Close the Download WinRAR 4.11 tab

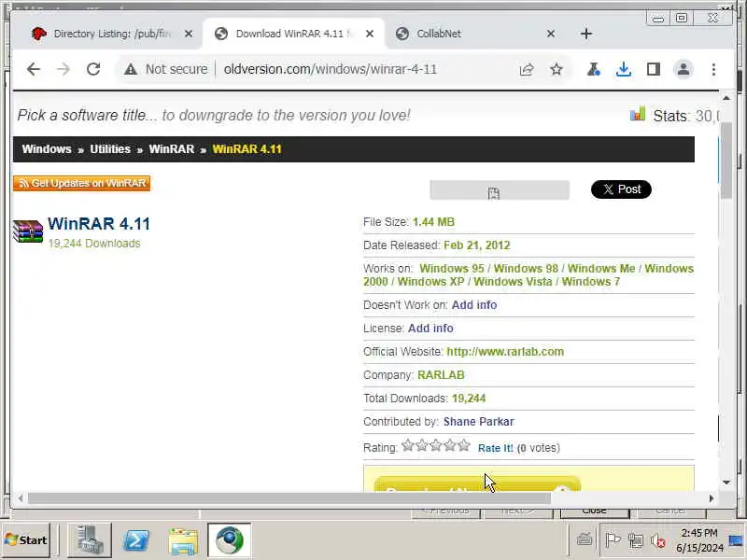tap(370, 34)
